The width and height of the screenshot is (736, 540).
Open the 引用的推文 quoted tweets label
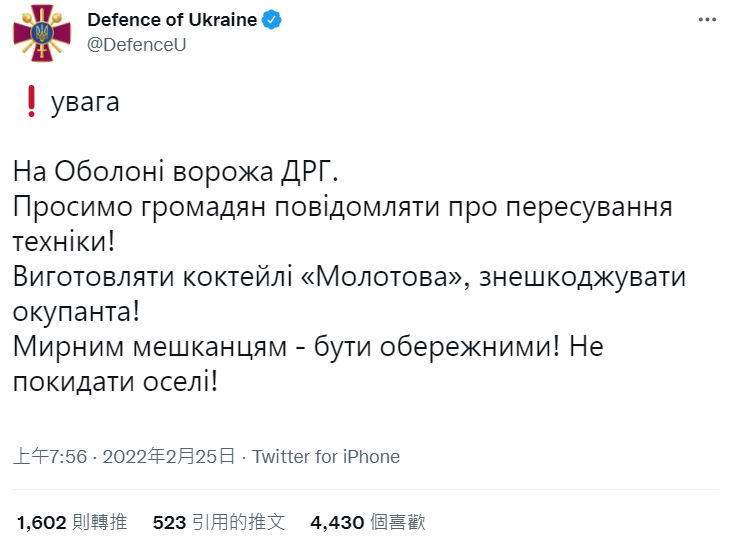click(238, 522)
